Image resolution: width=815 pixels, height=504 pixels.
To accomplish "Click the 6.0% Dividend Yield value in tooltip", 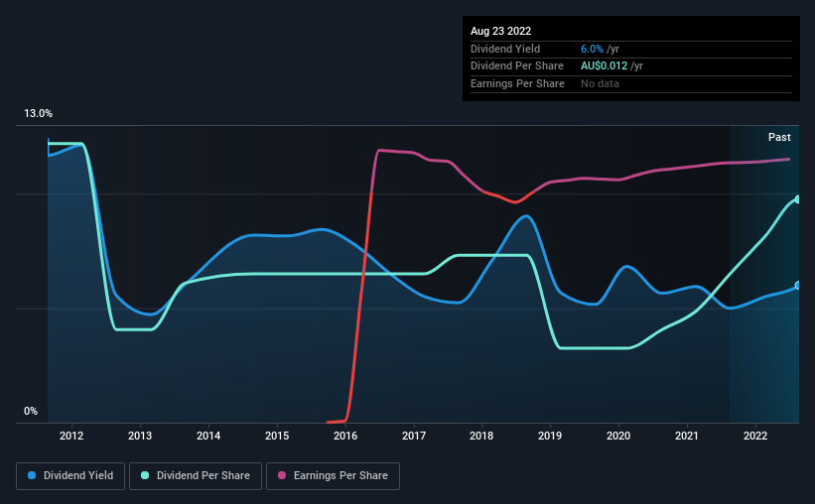I will 592,49.
